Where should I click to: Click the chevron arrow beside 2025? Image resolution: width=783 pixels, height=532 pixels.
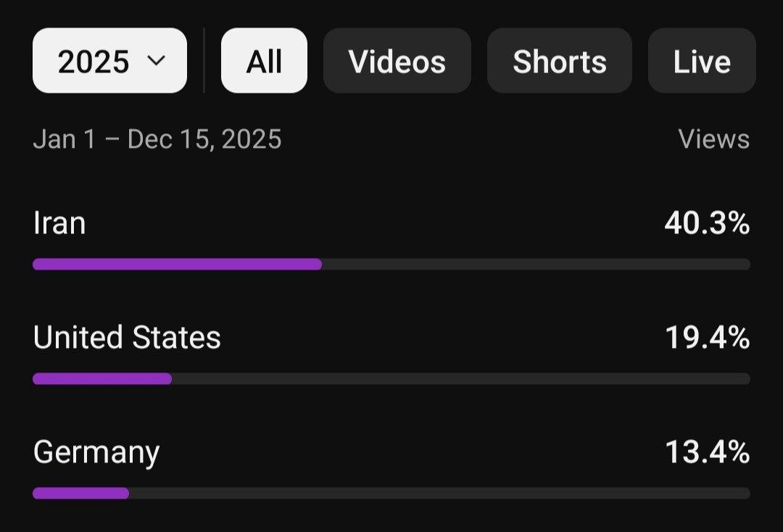coord(157,60)
